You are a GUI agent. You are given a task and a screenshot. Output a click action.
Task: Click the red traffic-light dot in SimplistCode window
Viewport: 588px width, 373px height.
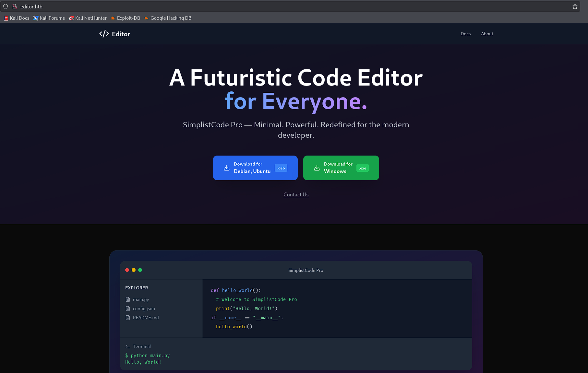point(127,270)
